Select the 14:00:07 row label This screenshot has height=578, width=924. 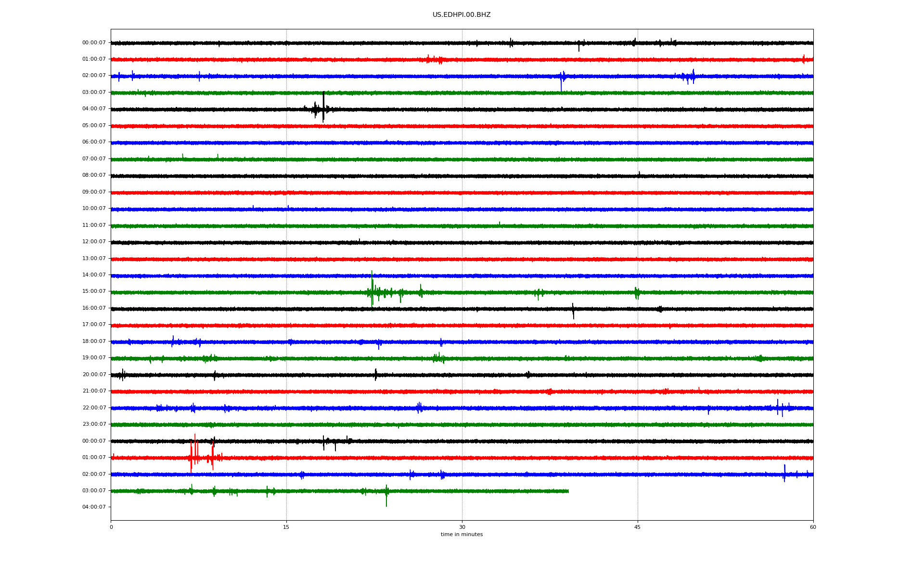pyautogui.click(x=94, y=275)
